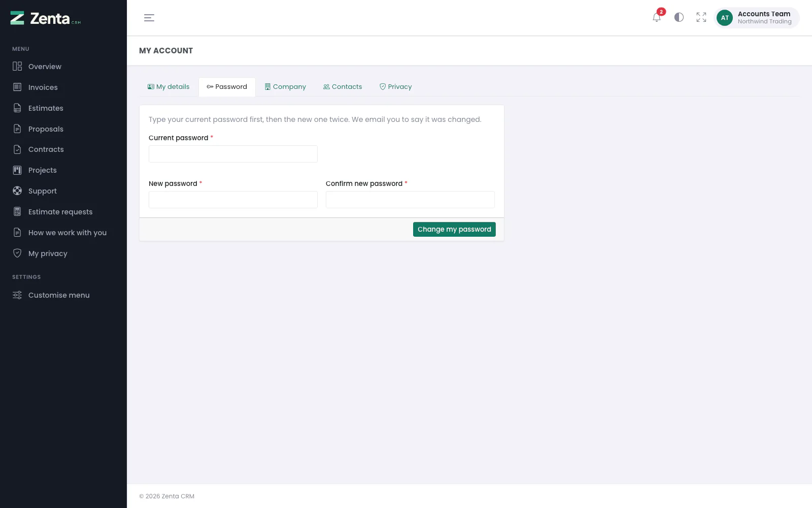Image resolution: width=812 pixels, height=508 pixels.
Task: Go to Invoices in sidebar
Action: click(x=63, y=87)
